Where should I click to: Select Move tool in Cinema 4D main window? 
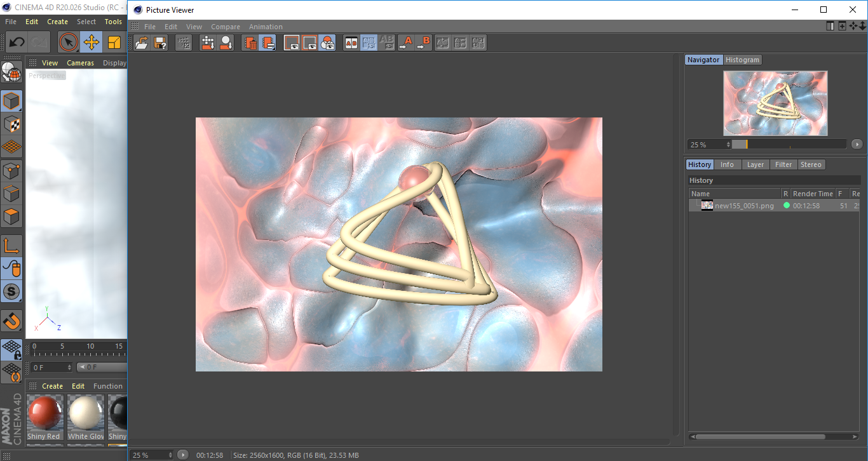(x=92, y=43)
